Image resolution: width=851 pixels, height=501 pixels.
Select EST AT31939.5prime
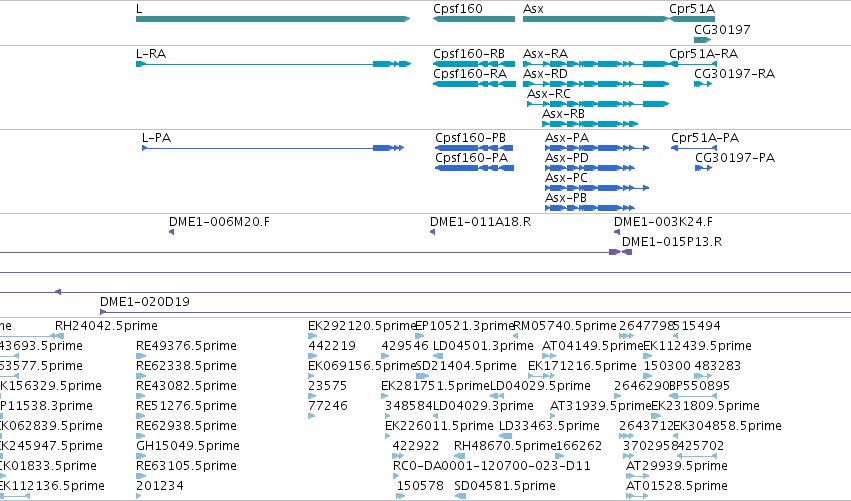pyautogui.click(x=554, y=416)
